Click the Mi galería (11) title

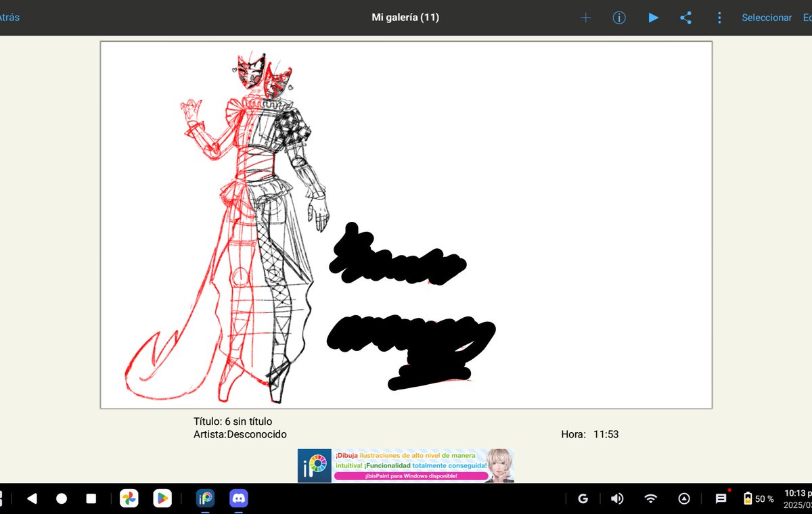(405, 18)
